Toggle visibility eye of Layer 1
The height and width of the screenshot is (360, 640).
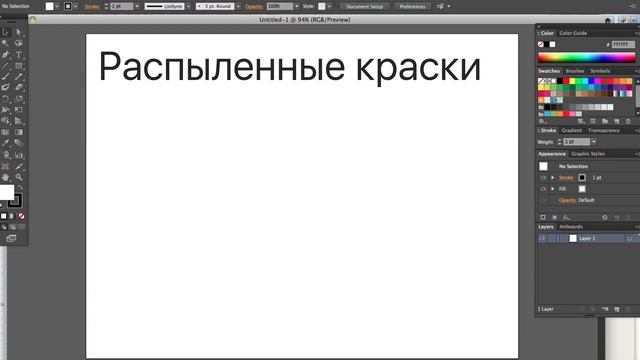pos(542,238)
